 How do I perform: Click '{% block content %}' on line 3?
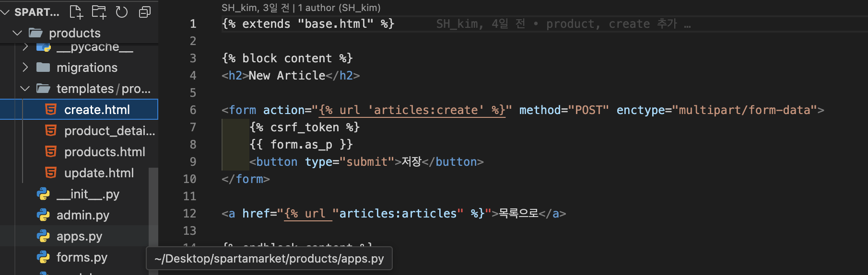tap(287, 58)
